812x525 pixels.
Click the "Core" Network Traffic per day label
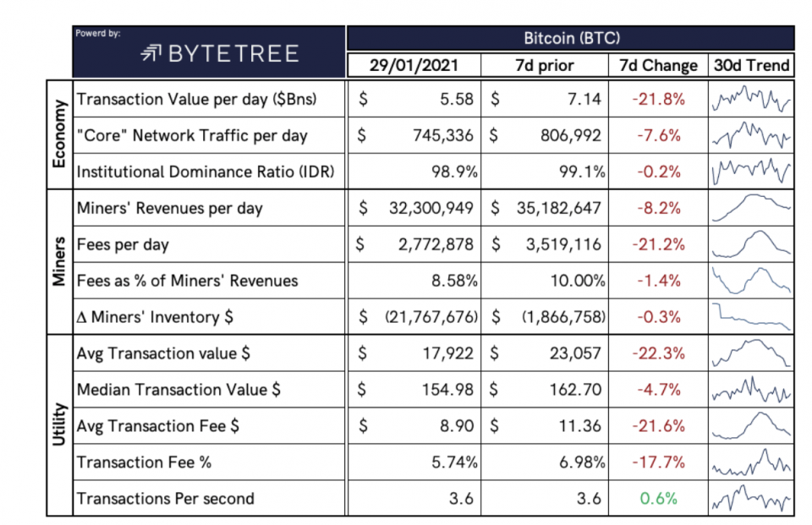pyautogui.click(x=192, y=135)
